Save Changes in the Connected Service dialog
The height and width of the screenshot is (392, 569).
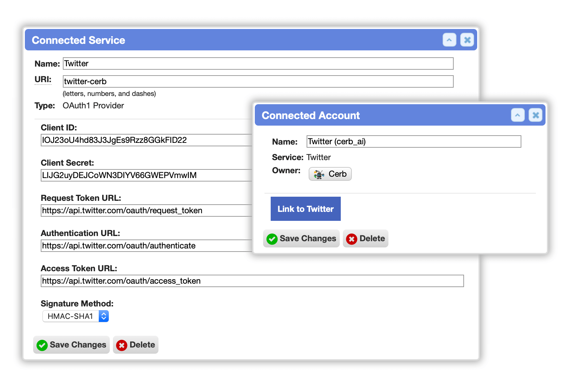click(71, 345)
